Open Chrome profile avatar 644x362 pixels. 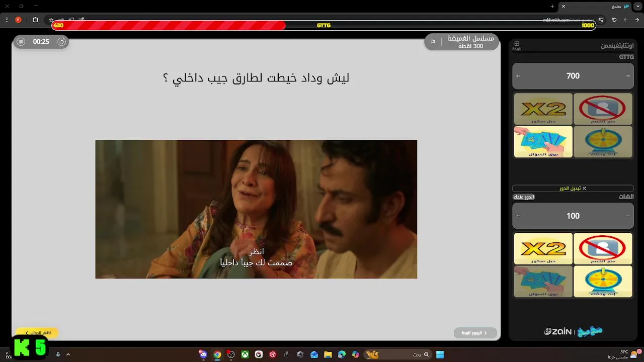tap(18, 20)
